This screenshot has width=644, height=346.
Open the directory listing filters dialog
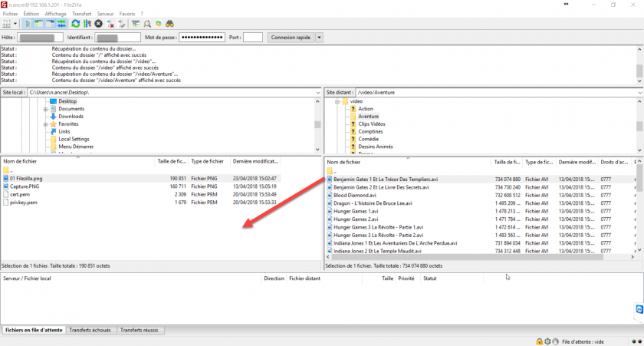coord(136,24)
